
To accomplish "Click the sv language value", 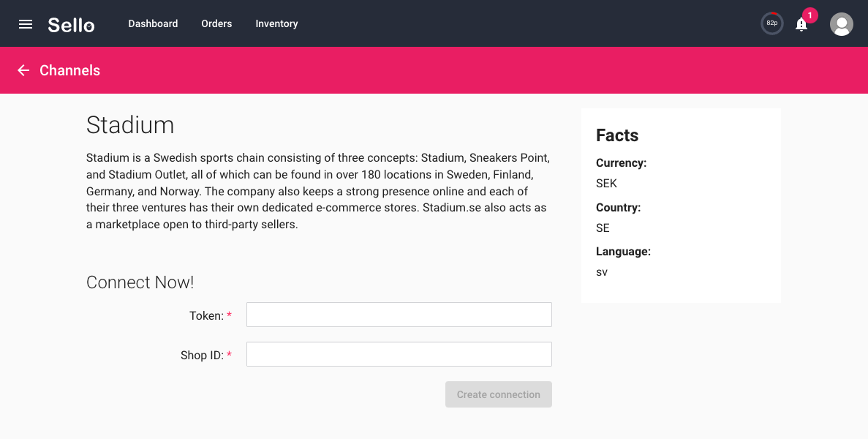I will click(602, 272).
